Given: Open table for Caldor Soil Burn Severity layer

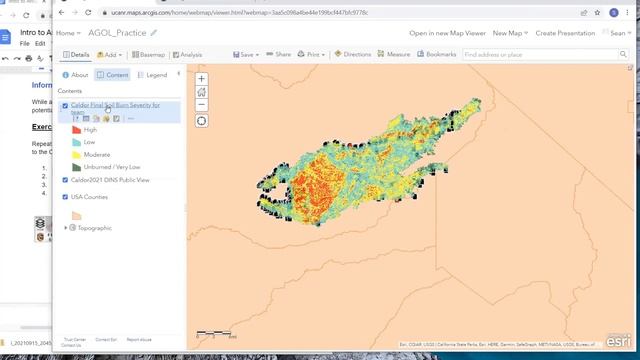Looking at the screenshot, I should click(86, 118).
